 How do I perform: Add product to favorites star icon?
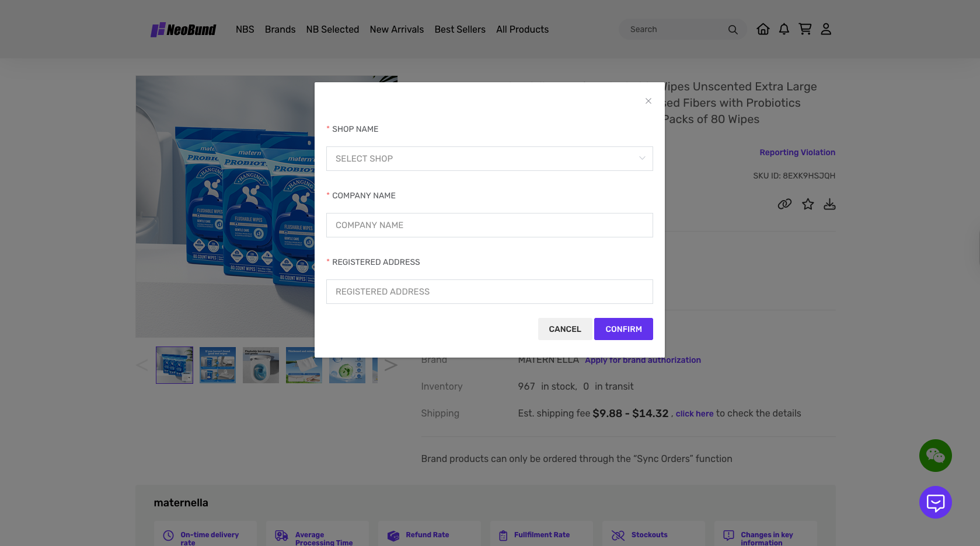(808, 204)
